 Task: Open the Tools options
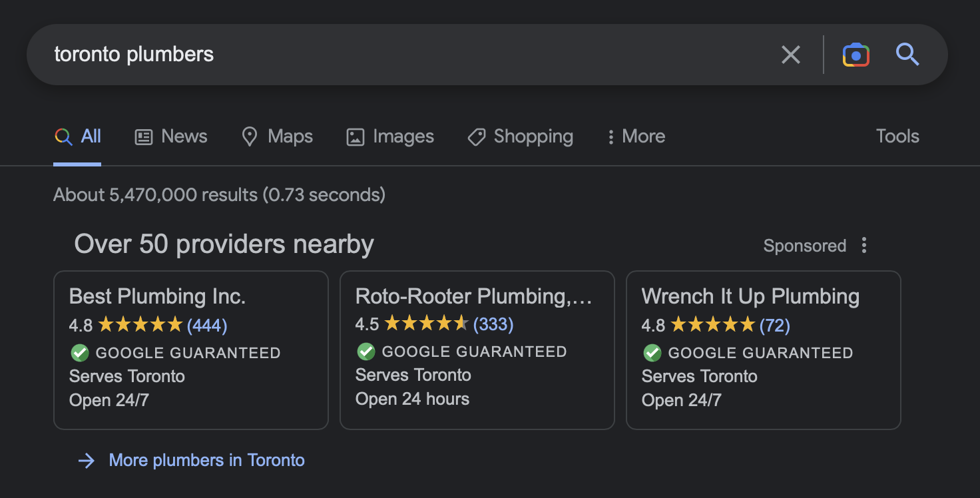tap(897, 136)
